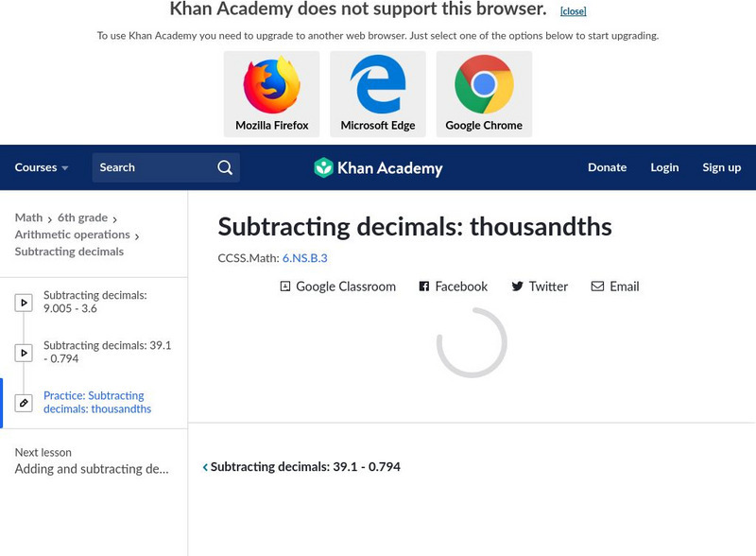Share lesson on Twitter
Screen dimensions: 756x556
pyautogui.click(x=539, y=287)
